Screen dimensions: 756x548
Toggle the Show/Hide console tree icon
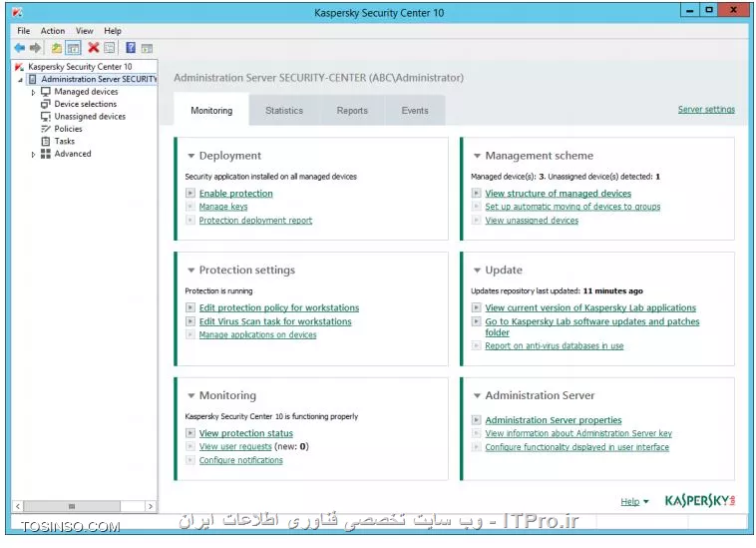(73, 48)
